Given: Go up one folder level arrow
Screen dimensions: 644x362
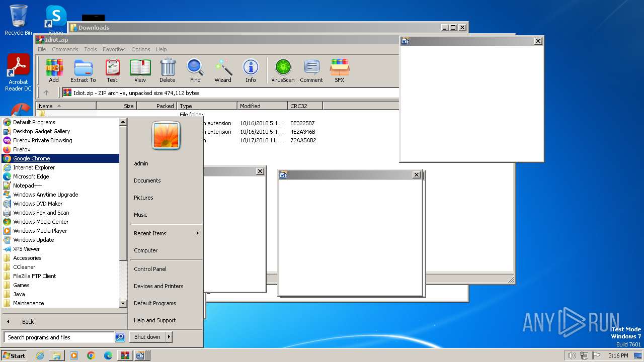Looking at the screenshot, I should (x=46, y=93).
